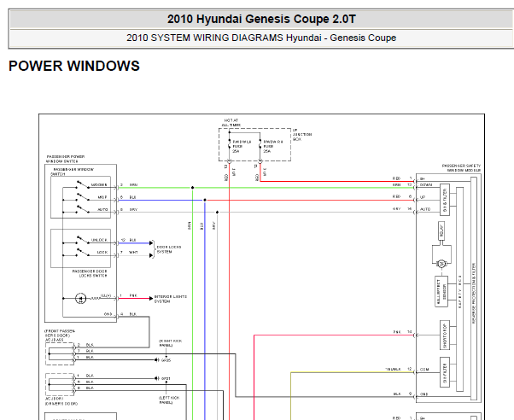Click the 'LOCK' switch label
514x420 pixels.
point(102,252)
